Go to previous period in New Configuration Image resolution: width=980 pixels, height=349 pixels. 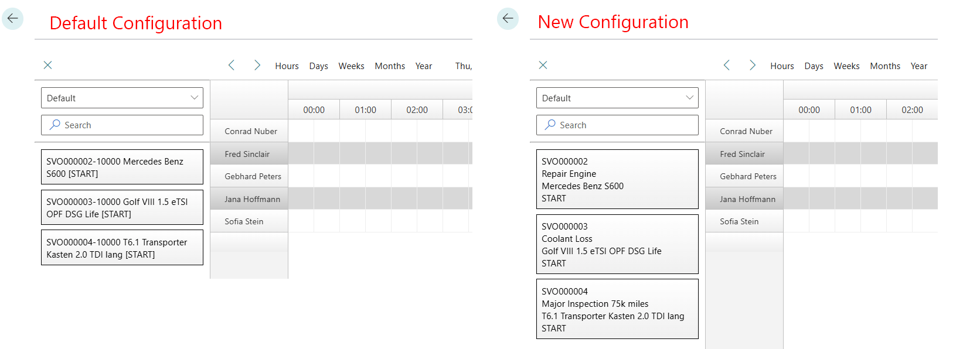[x=727, y=65]
